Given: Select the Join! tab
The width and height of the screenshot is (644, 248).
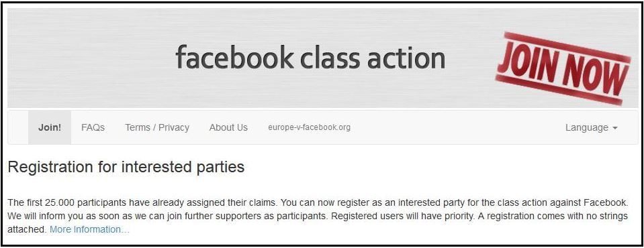Looking at the screenshot, I should click(x=50, y=127).
